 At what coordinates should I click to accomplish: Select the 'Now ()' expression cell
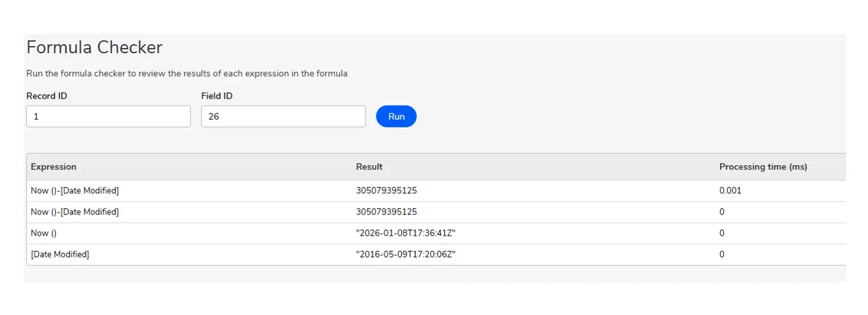pyautogui.click(x=44, y=233)
